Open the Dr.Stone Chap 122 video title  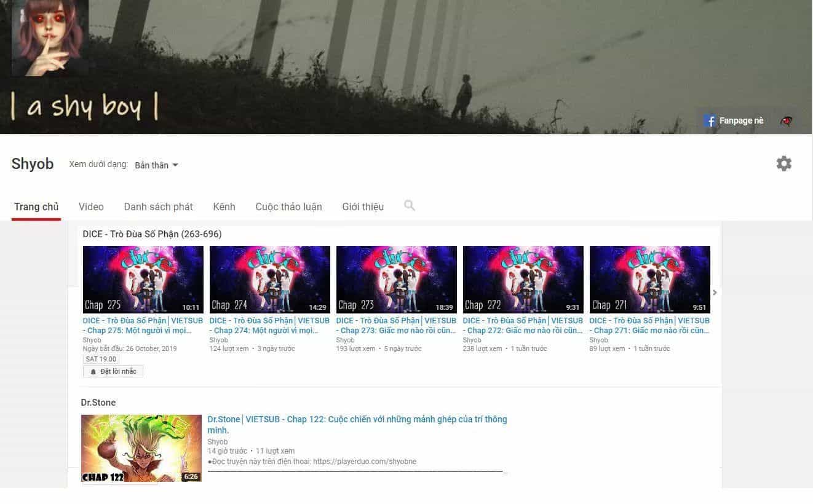357,425
